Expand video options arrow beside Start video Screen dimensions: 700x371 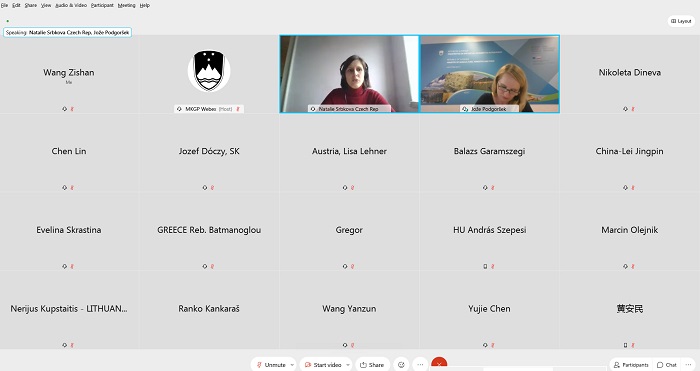(x=348, y=365)
